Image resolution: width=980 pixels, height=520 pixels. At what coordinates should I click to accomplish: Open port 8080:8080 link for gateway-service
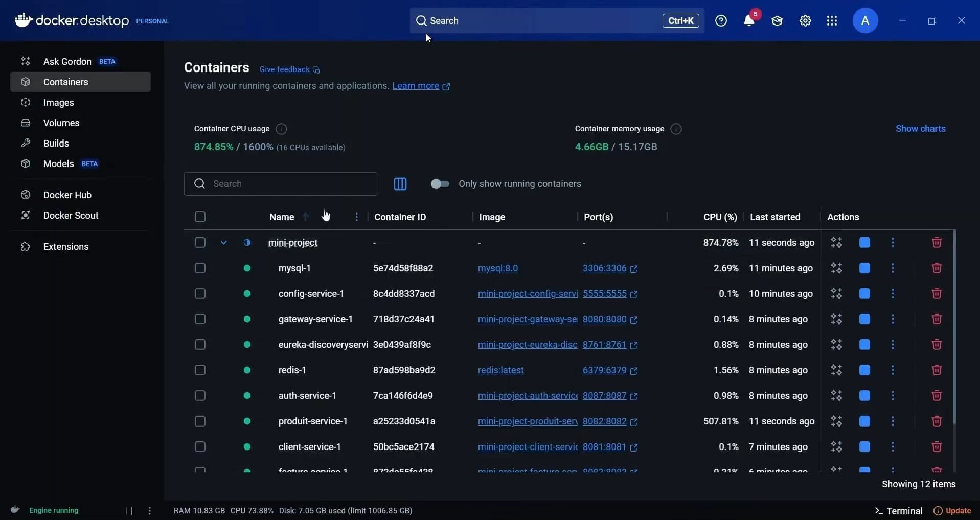coord(604,319)
